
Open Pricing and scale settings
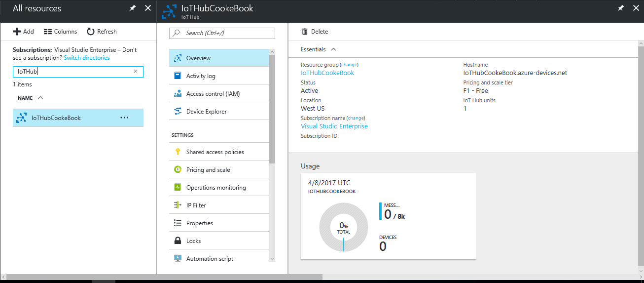pyautogui.click(x=208, y=170)
